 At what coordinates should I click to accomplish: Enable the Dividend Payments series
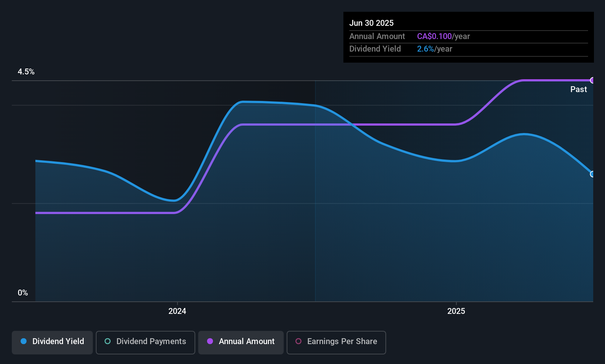point(146,343)
